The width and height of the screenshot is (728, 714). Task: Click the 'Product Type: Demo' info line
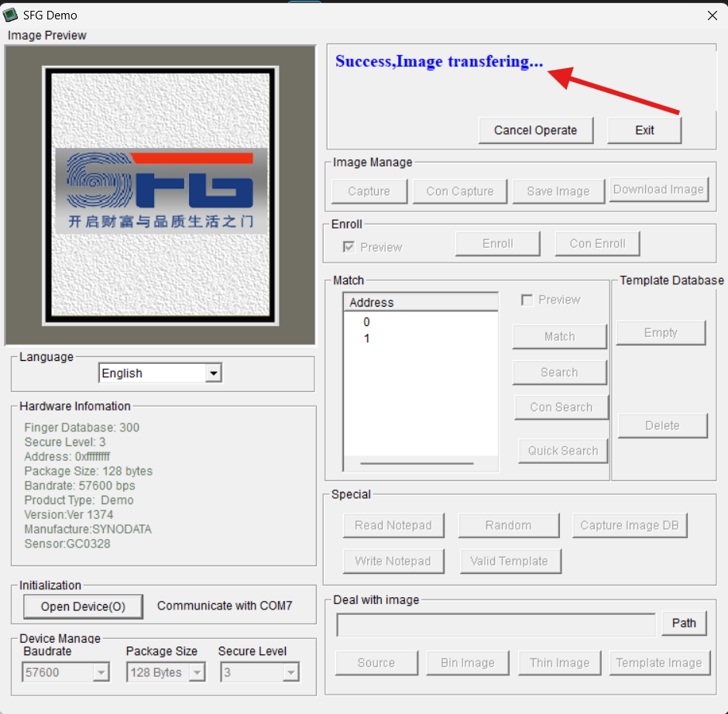point(79,500)
